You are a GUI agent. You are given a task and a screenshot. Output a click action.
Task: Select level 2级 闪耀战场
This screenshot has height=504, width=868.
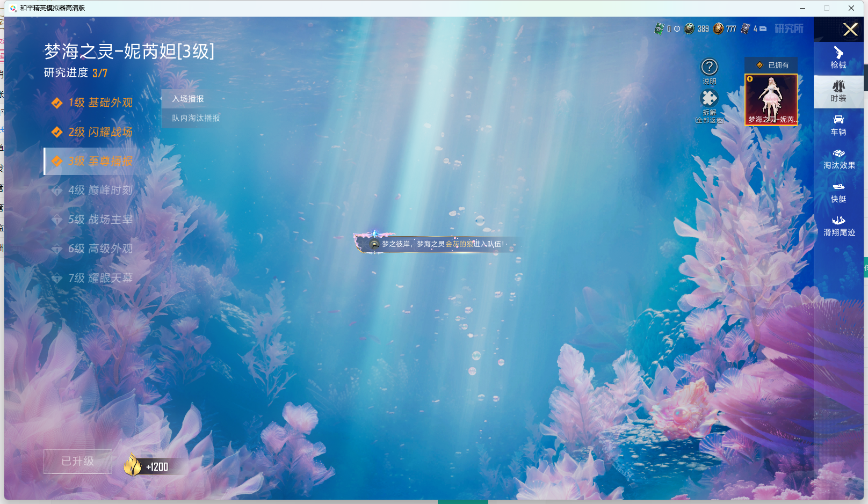[100, 132]
